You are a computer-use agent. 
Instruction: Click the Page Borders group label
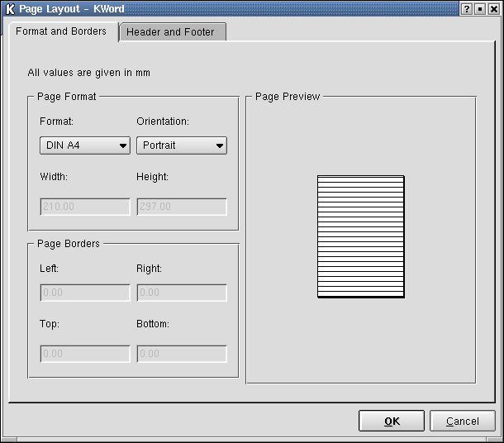69,244
